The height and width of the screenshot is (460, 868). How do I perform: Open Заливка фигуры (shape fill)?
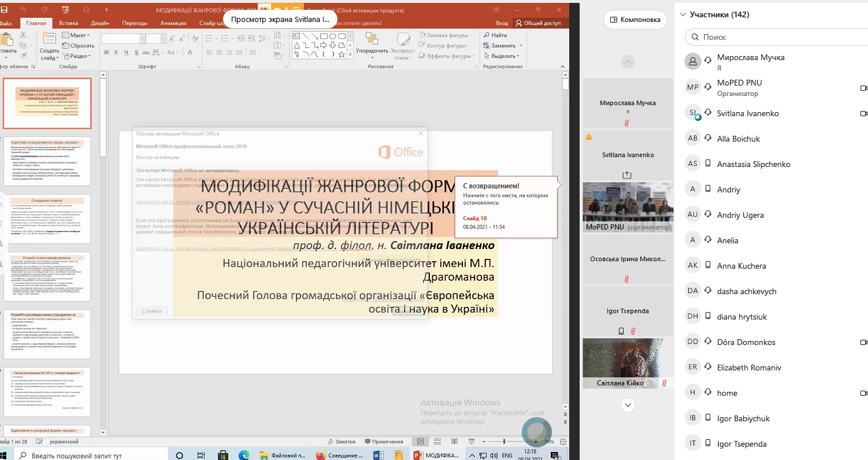(443, 35)
